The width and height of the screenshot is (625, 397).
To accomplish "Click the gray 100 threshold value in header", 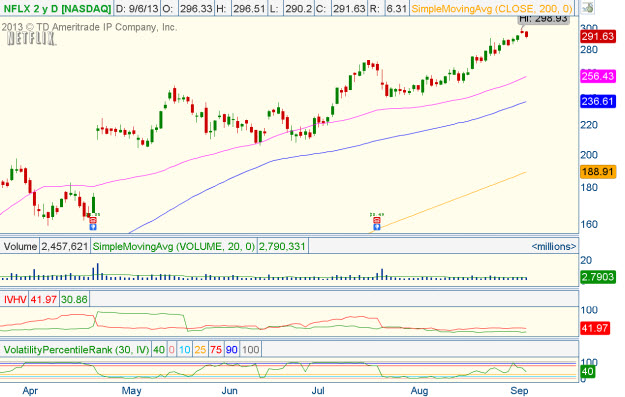I will tap(251, 350).
